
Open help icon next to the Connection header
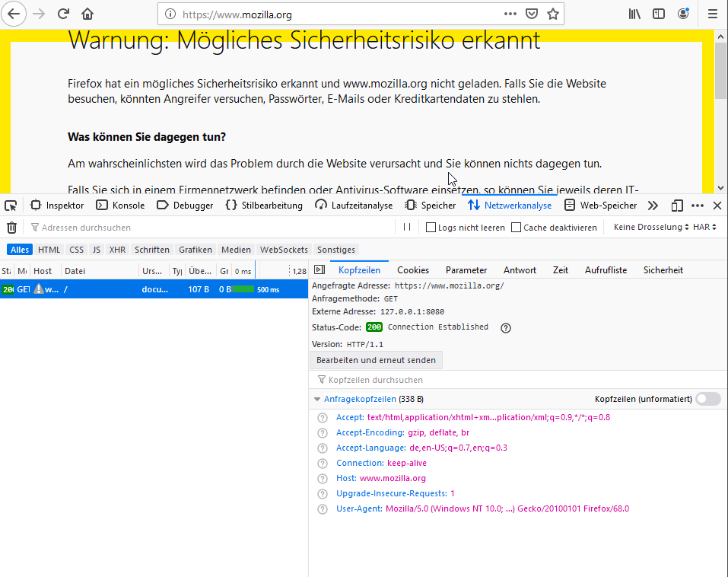pos(323,464)
